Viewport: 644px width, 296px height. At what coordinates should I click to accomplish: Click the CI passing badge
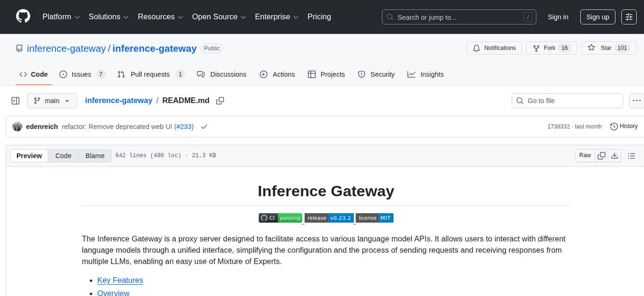[x=280, y=218]
